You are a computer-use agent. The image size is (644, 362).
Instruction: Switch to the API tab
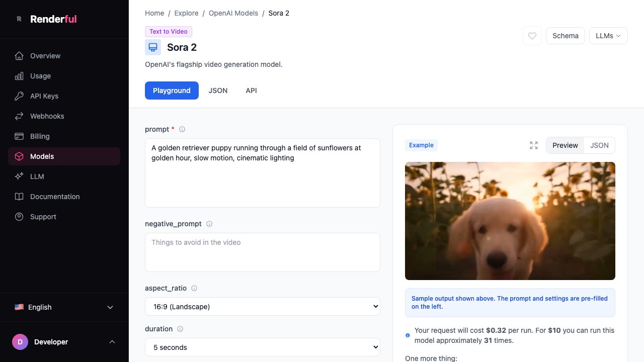(x=251, y=90)
